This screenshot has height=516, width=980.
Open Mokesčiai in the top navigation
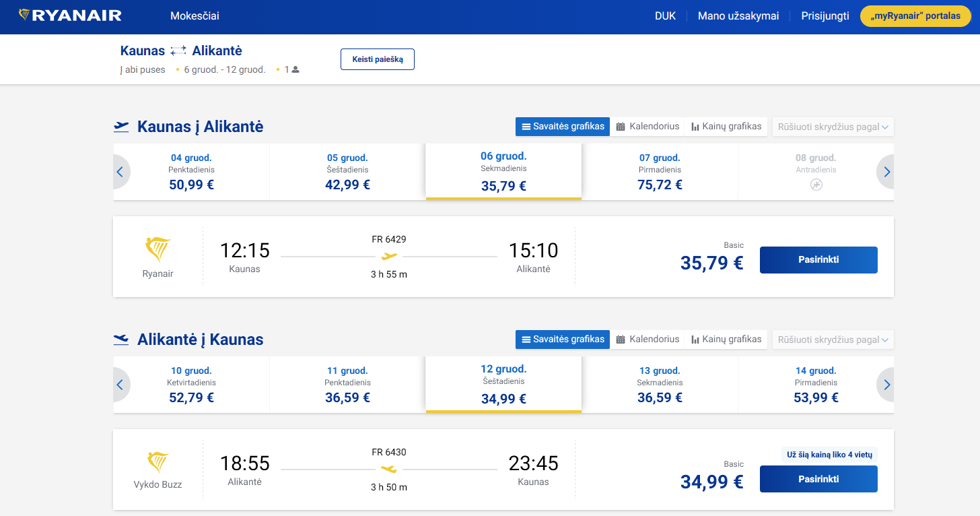[195, 15]
